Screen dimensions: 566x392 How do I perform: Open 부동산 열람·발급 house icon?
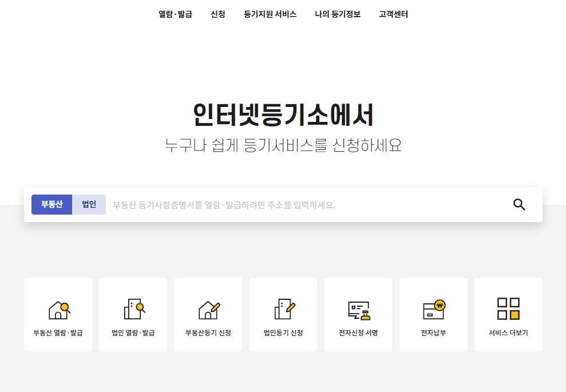coord(59,310)
